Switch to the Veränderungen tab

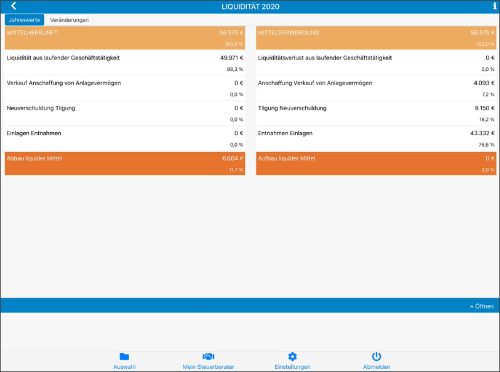point(69,20)
